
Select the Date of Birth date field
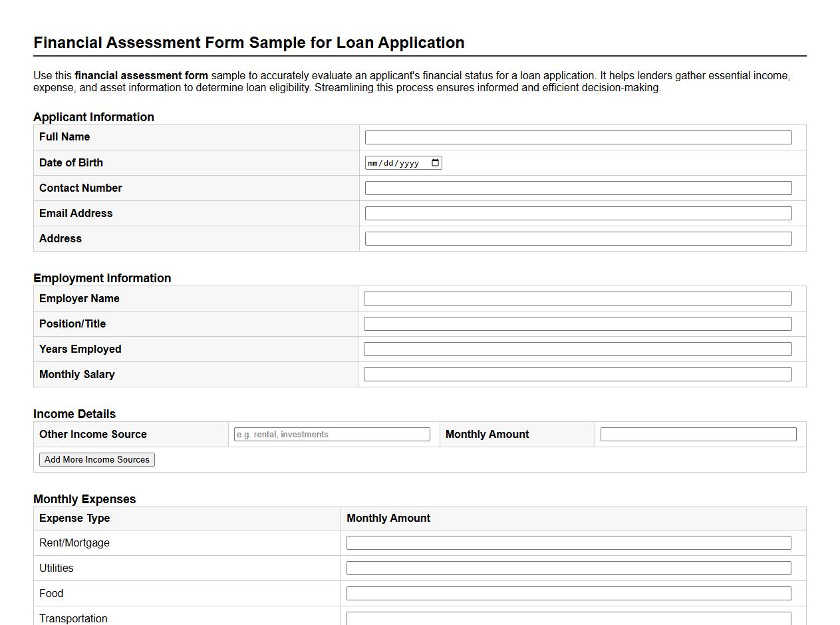coord(399,162)
